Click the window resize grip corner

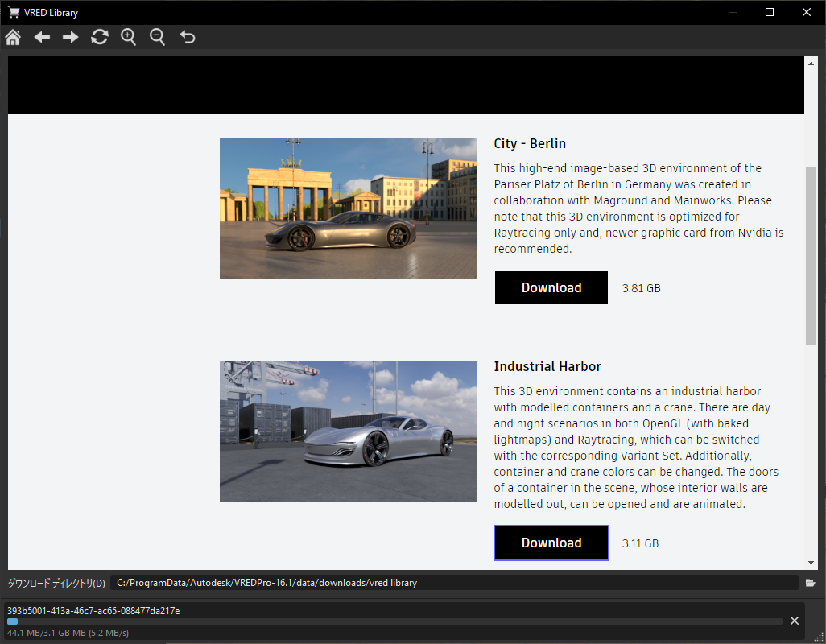coord(819,637)
